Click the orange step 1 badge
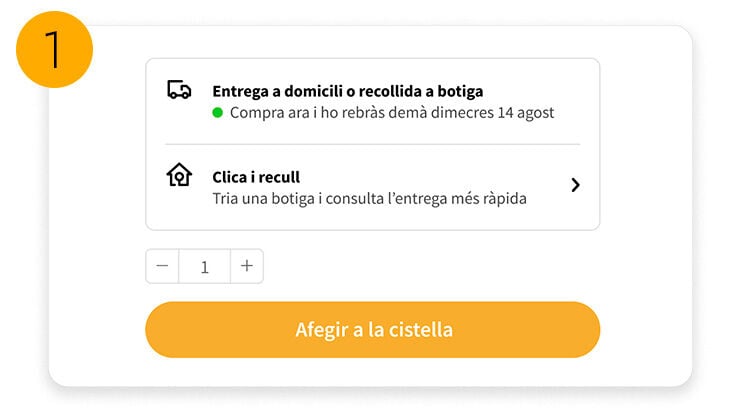Image resolution: width=740 pixels, height=417 pixels. click(54, 48)
